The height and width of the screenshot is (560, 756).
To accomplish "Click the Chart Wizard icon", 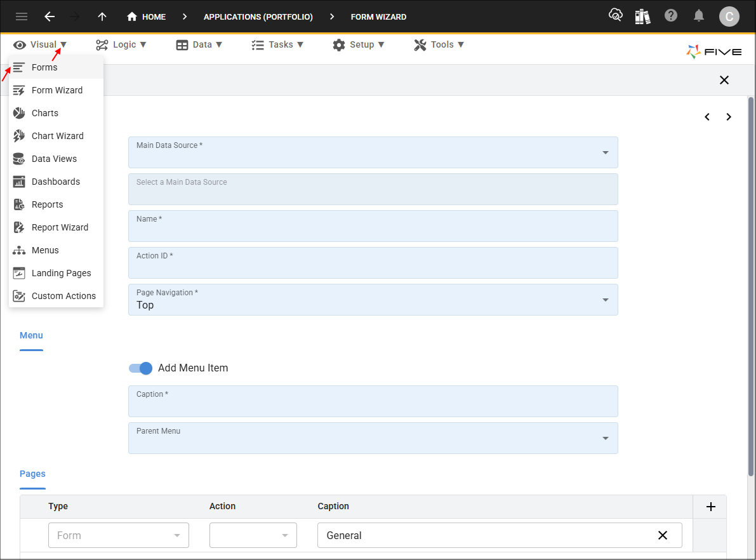I will point(19,136).
